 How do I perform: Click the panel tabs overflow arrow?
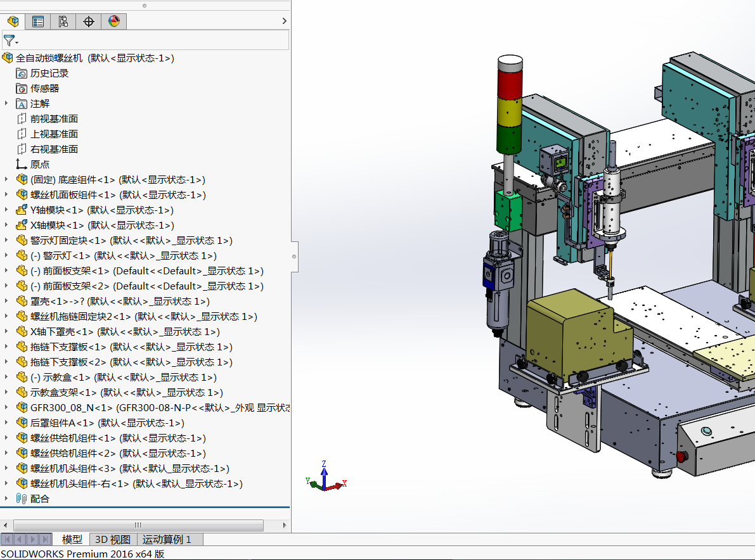pyautogui.click(x=284, y=21)
